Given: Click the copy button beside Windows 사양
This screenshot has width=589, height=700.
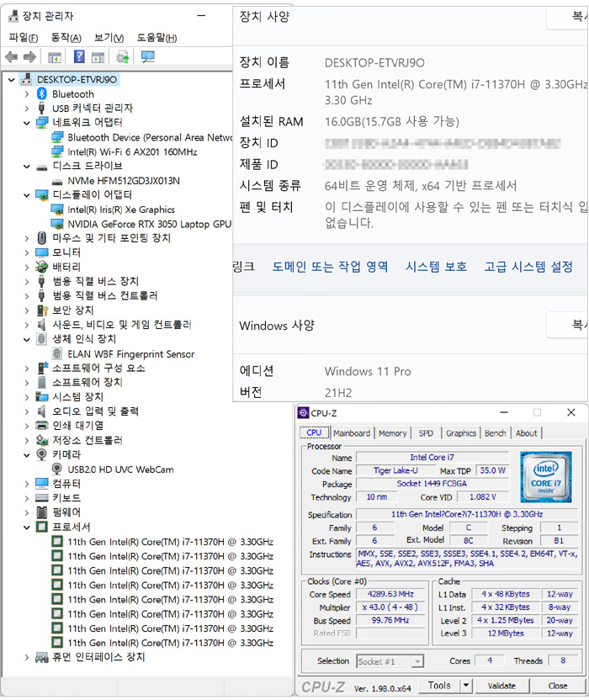Looking at the screenshot, I should click(x=567, y=325).
